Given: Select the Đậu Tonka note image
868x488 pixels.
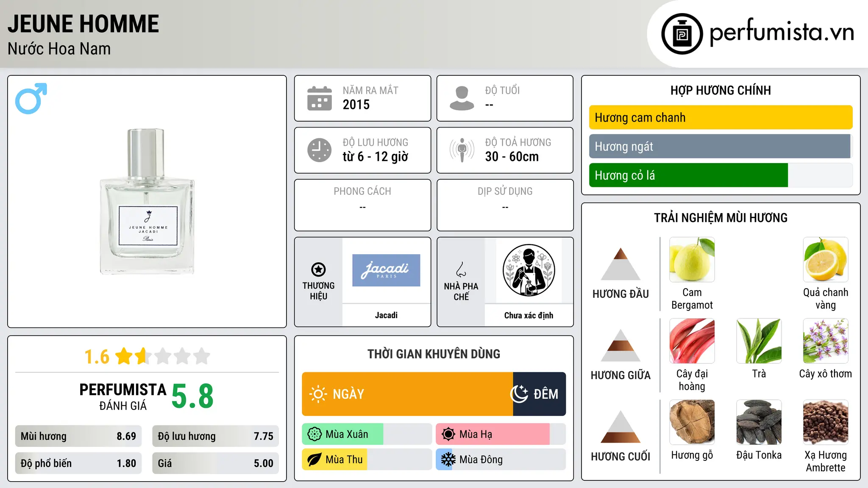Looking at the screenshot, I should 759,422.
